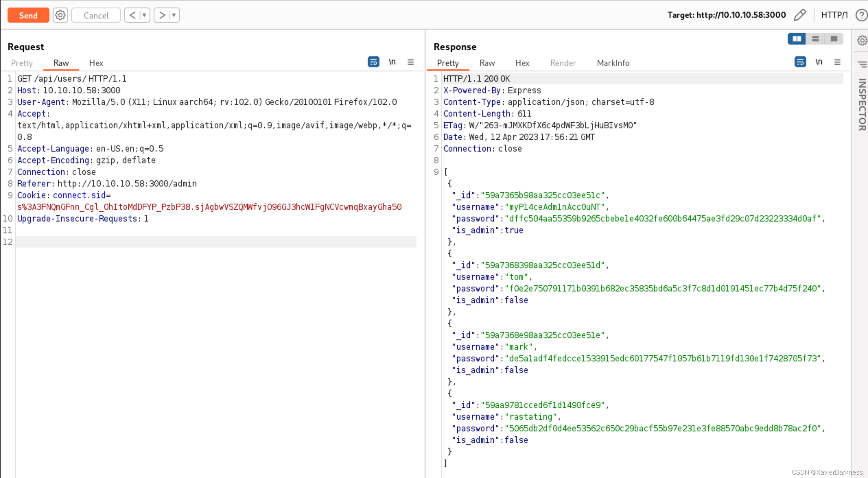Select the Request Hex tab
This screenshot has height=478, width=868.
(96, 63)
